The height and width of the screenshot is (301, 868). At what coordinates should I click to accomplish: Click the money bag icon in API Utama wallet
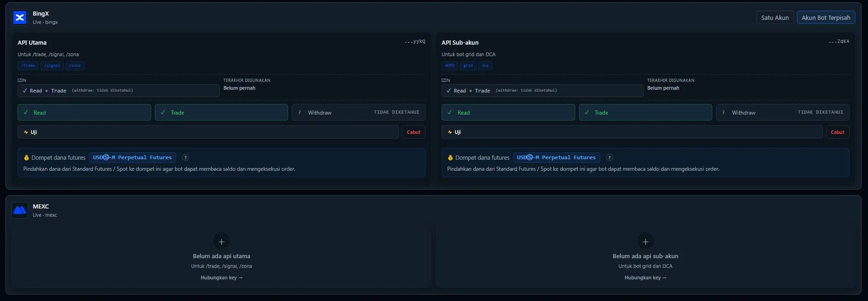[26, 157]
